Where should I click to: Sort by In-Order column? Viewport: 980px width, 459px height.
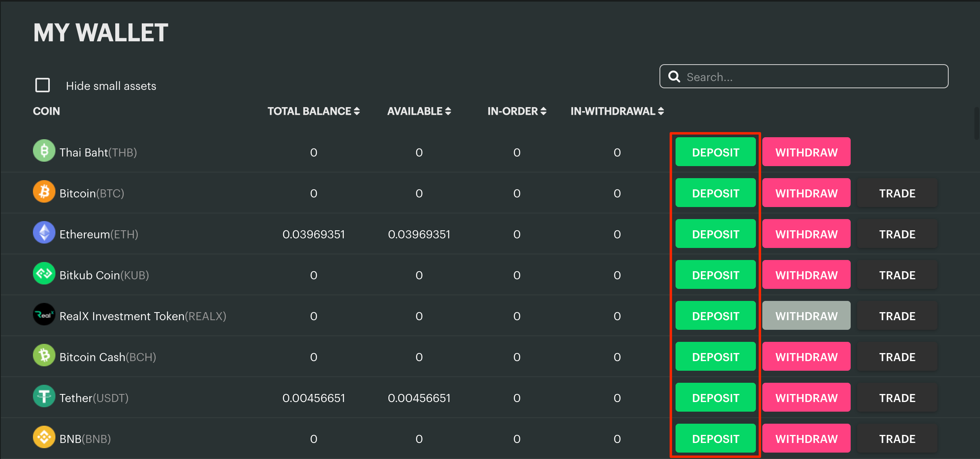[517, 111]
